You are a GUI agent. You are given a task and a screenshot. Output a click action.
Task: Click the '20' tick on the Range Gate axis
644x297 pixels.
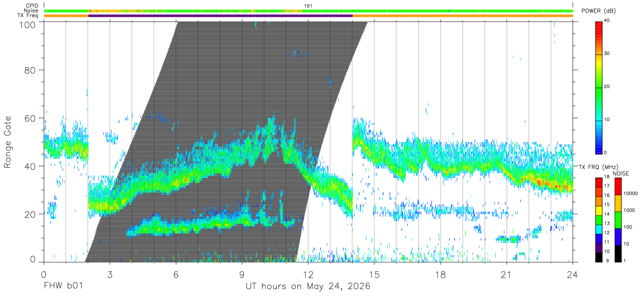pyautogui.click(x=30, y=214)
